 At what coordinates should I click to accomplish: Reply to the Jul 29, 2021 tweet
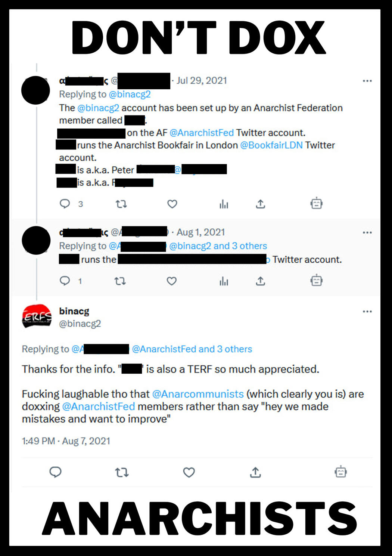point(65,204)
